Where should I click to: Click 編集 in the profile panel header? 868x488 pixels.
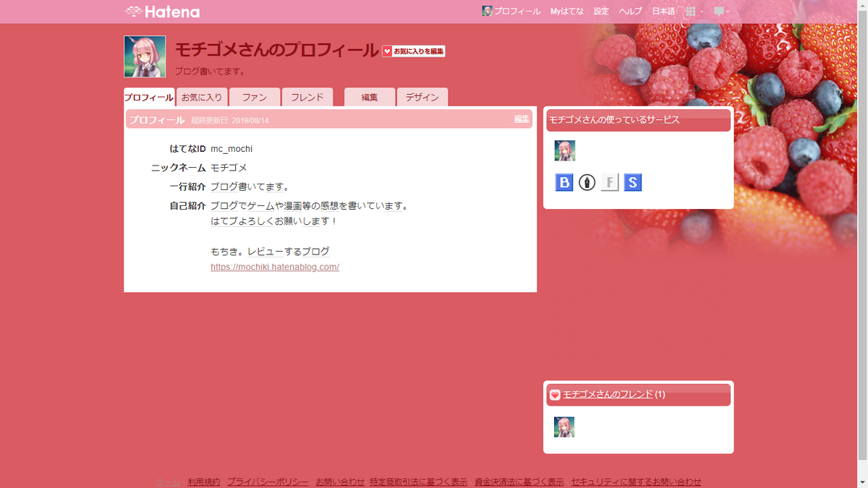(x=521, y=119)
